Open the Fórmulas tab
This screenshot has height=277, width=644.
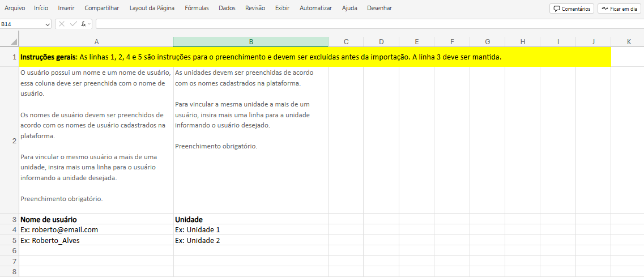point(197,8)
